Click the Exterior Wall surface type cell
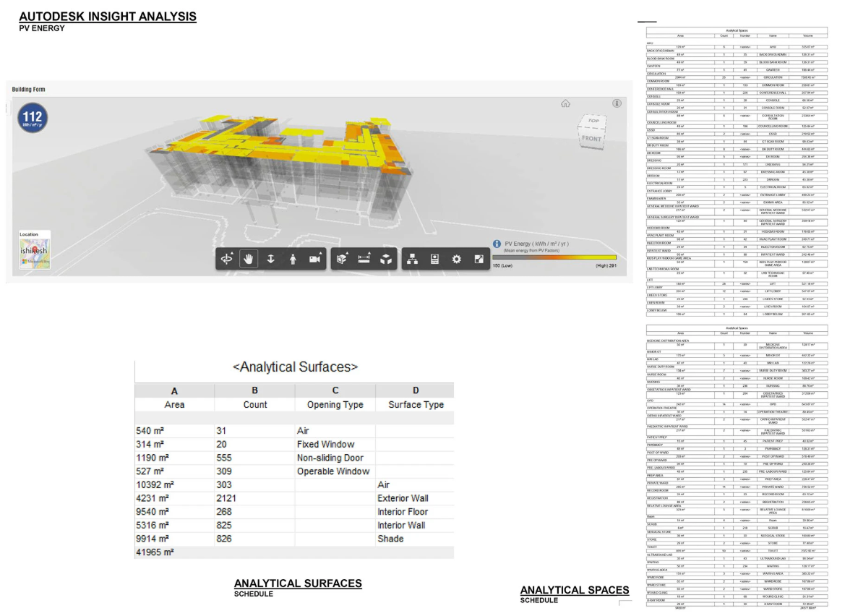Image resolution: width=858 pixels, height=616 pixels. [416, 498]
